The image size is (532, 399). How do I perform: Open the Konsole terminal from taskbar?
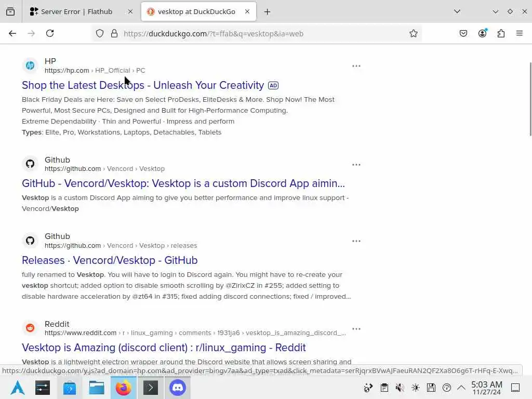coord(151,388)
